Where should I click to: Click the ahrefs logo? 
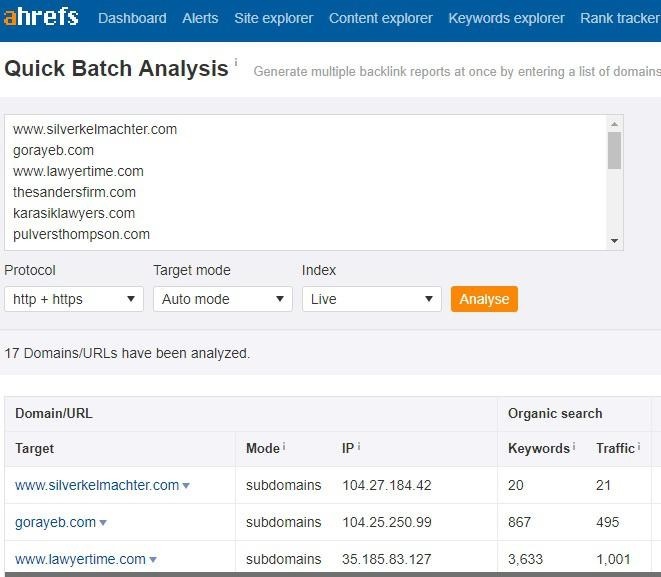pyautogui.click(x=41, y=17)
